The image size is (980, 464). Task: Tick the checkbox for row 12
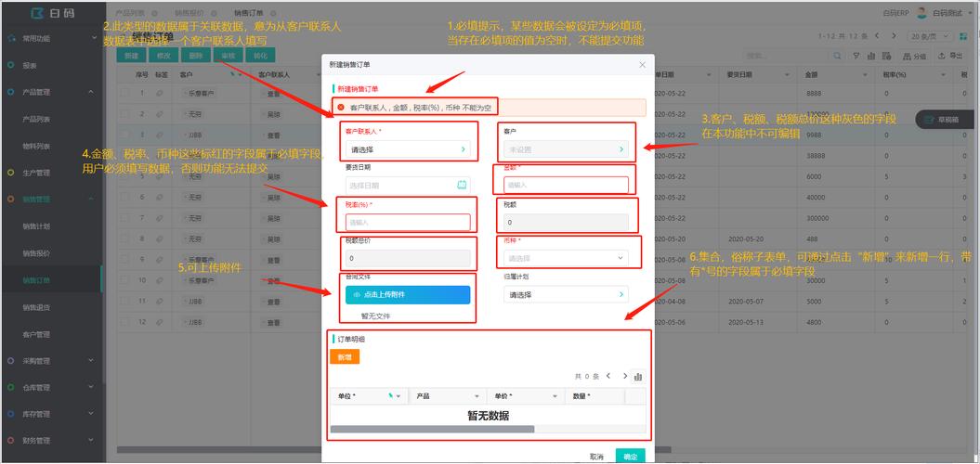click(125, 322)
